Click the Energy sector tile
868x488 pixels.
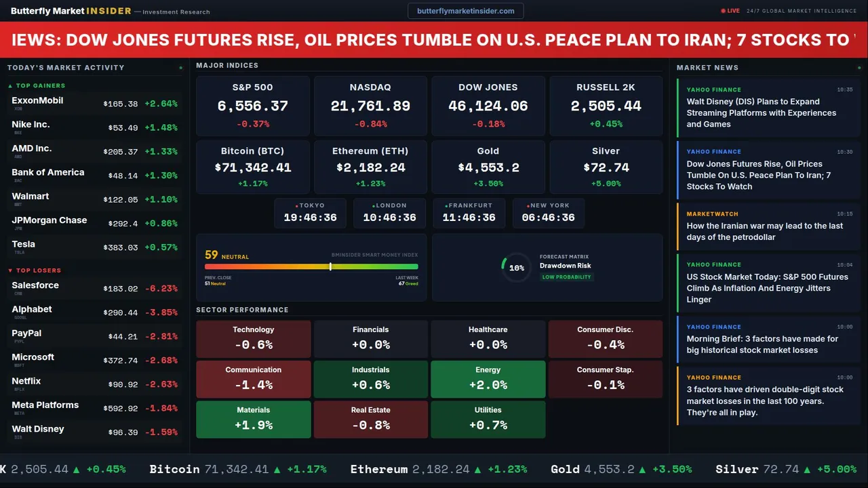pos(488,379)
